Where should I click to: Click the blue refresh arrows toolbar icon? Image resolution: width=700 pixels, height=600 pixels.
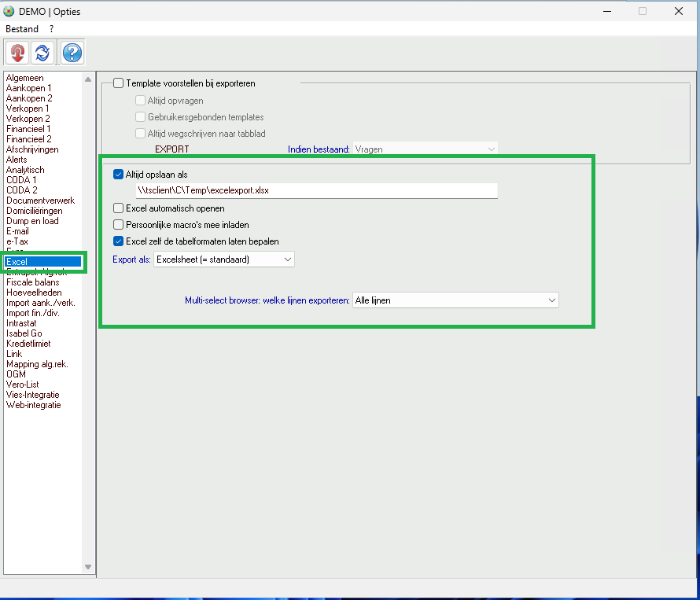coord(42,53)
